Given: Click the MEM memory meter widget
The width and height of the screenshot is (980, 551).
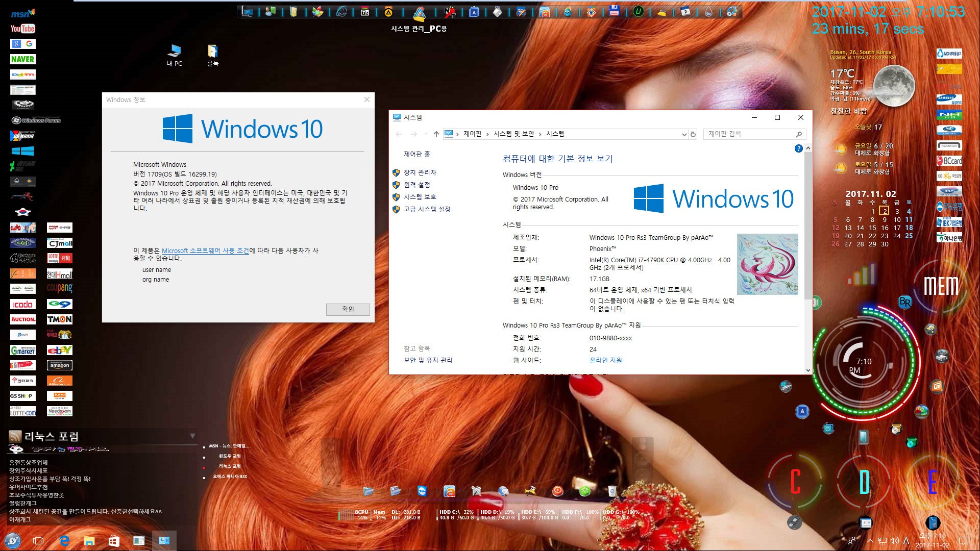Looking at the screenshot, I should point(941,286).
